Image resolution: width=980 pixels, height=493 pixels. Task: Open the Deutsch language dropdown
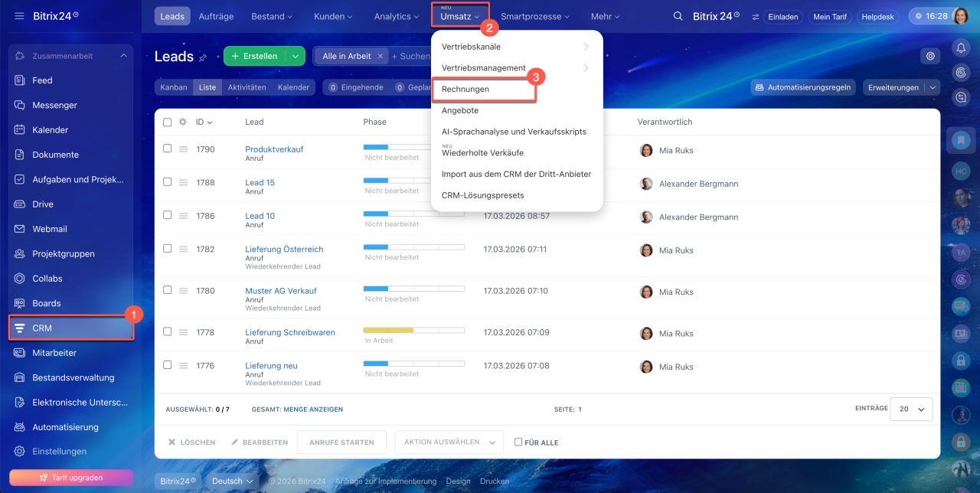click(x=233, y=481)
